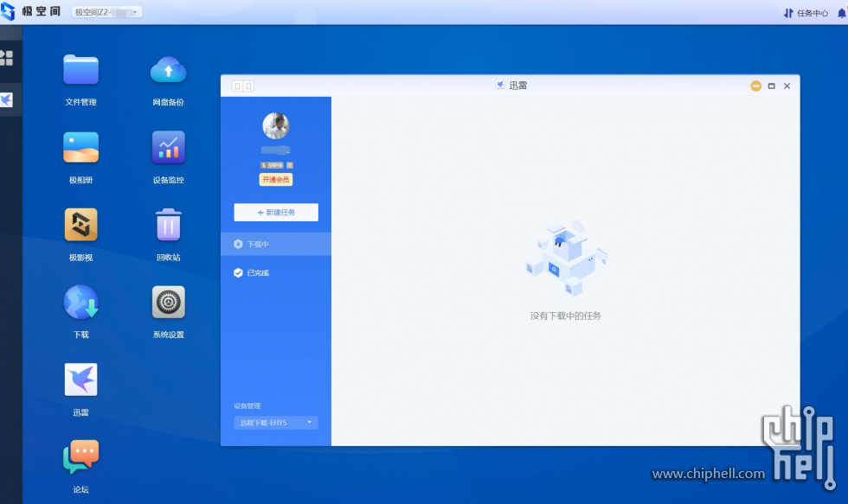Click the 设备管理 label in 迅雷 sidebar

tap(247, 405)
